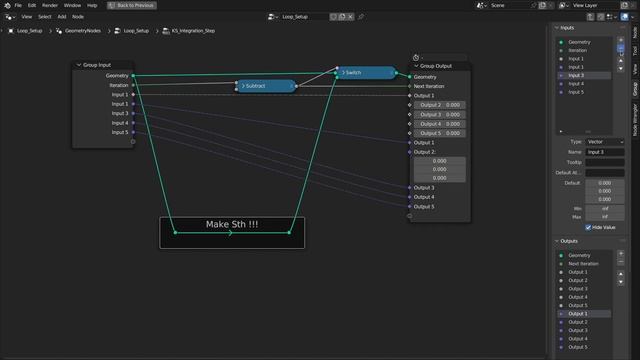This screenshot has width=640, height=360.
Task: Open the Type dropdown showing Vector
Action: tap(605, 142)
